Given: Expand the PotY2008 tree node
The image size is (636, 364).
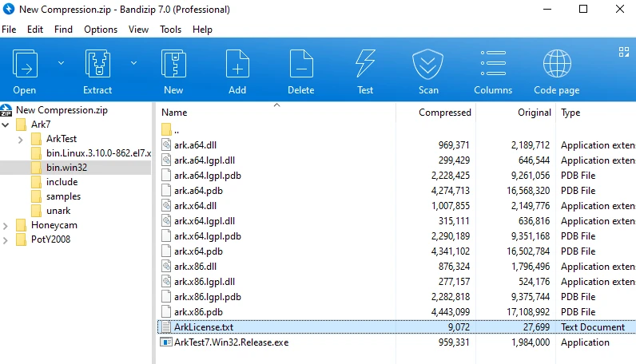Looking at the screenshot, I should point(6,240).
